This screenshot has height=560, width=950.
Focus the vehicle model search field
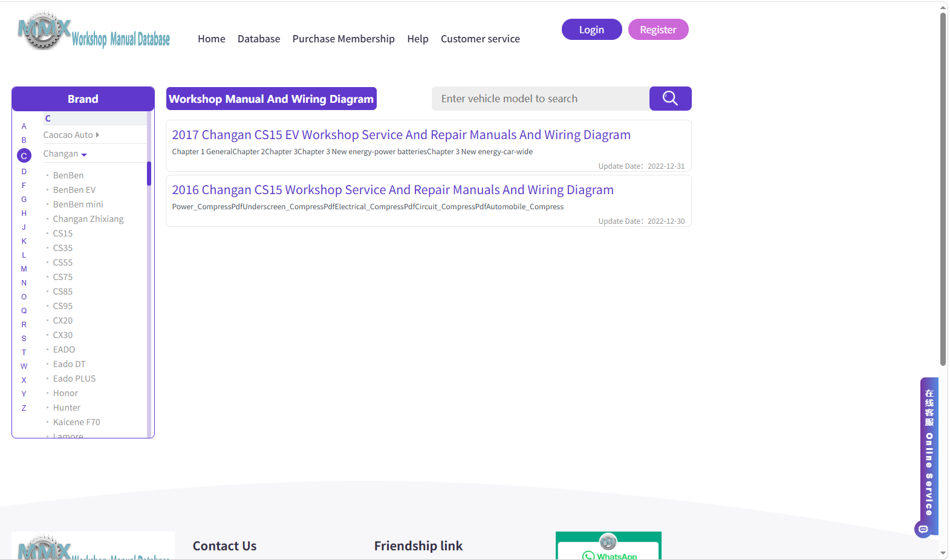541,99
